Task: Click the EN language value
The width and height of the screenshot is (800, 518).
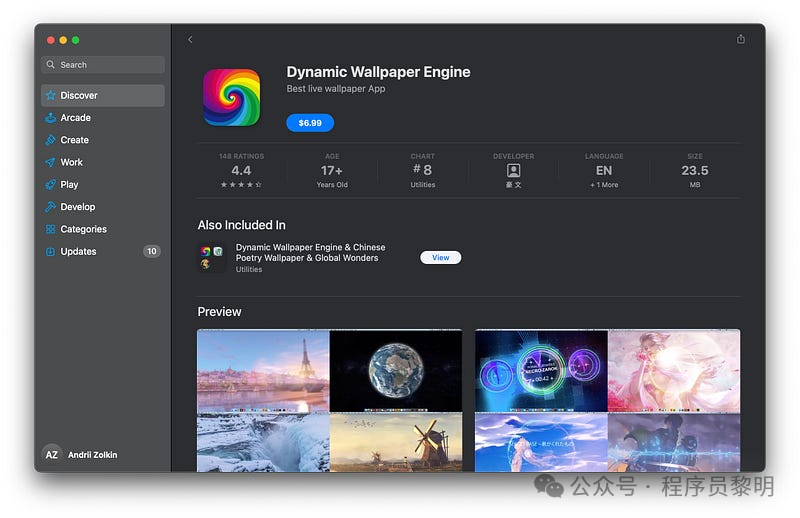Action: click(x=604, y=170)
